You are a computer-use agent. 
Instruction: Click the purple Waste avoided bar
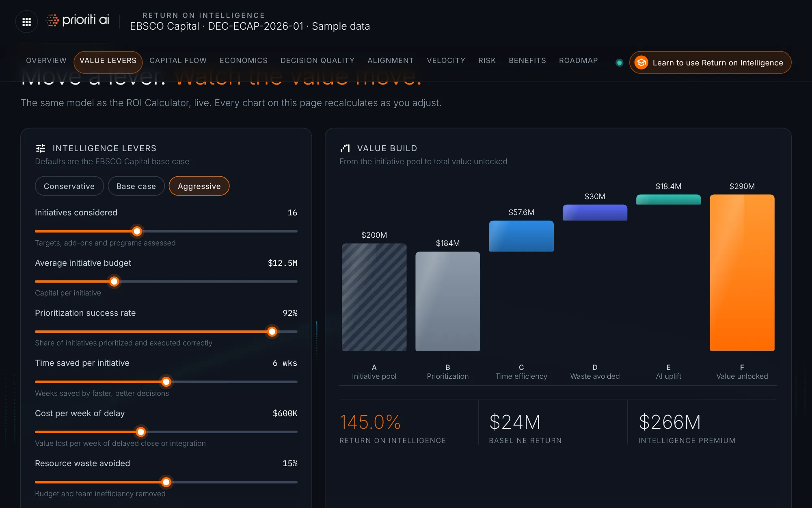click(595, 213)
